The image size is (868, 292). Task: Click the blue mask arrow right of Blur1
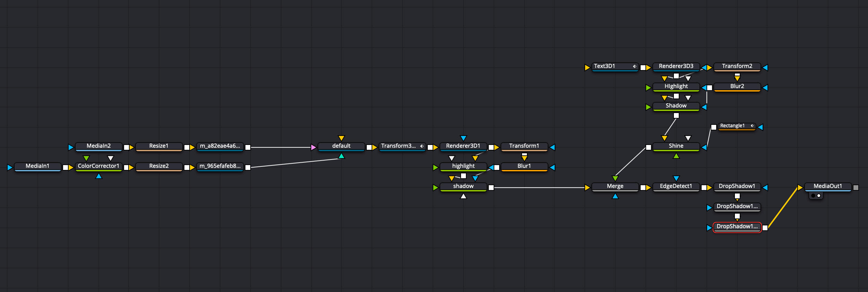click(553, 168)
